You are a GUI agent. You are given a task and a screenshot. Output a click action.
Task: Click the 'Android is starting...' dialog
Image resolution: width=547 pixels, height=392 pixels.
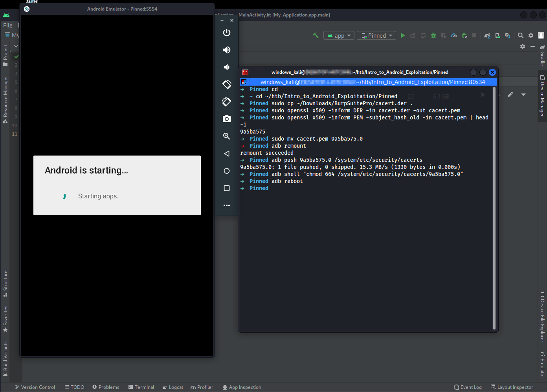click(x=117, y=185)
